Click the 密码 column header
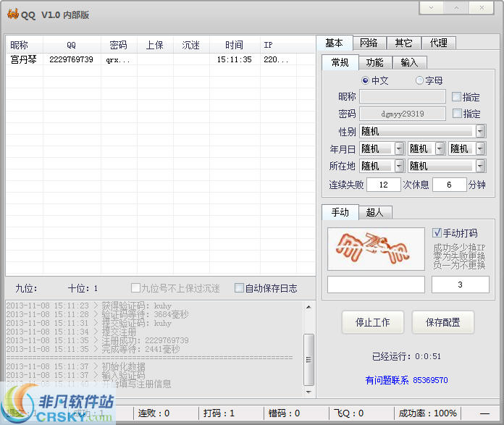The width and height of the screenshot is (504, 425). pyautogui.click(x=119, y=45)
